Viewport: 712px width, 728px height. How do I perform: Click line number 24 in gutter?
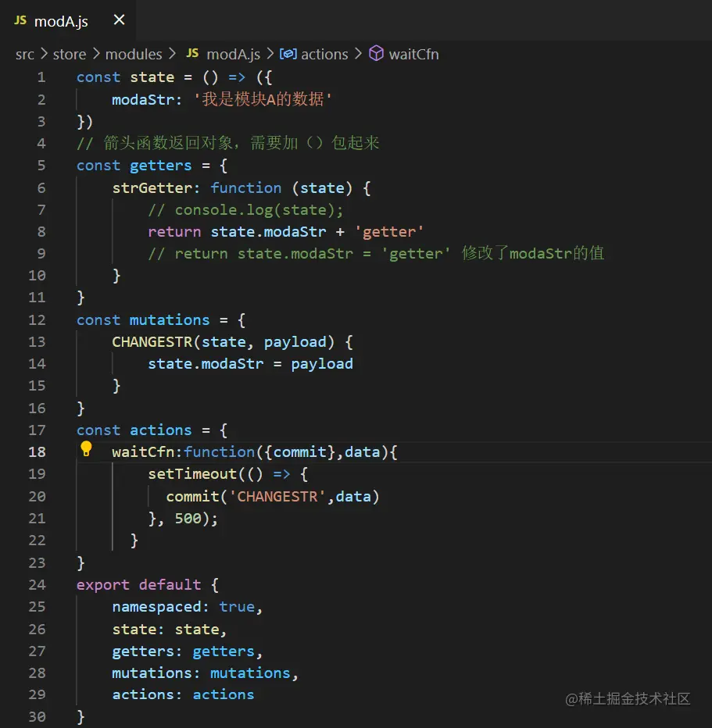click(38, 584)
